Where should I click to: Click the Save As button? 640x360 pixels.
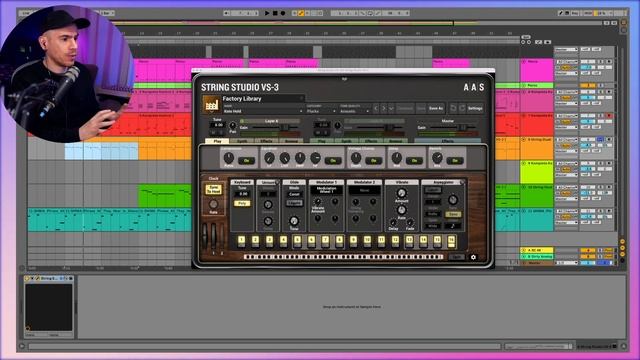[436, 108]
